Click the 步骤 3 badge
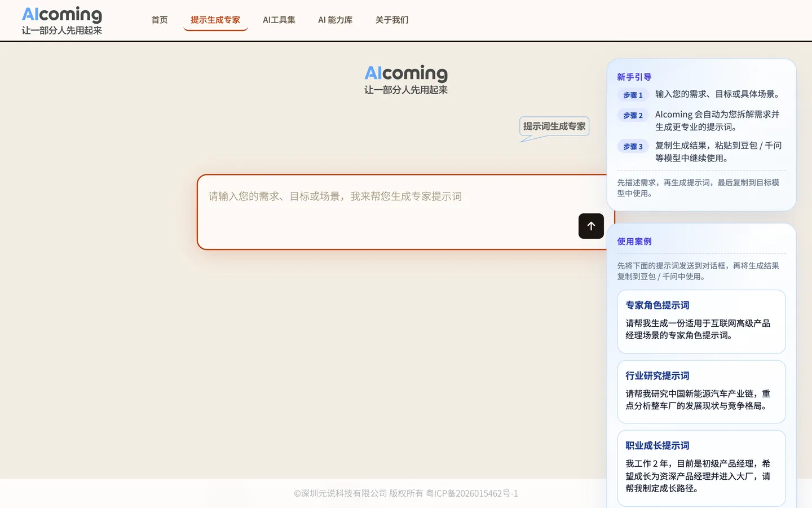 coord(633,146)
